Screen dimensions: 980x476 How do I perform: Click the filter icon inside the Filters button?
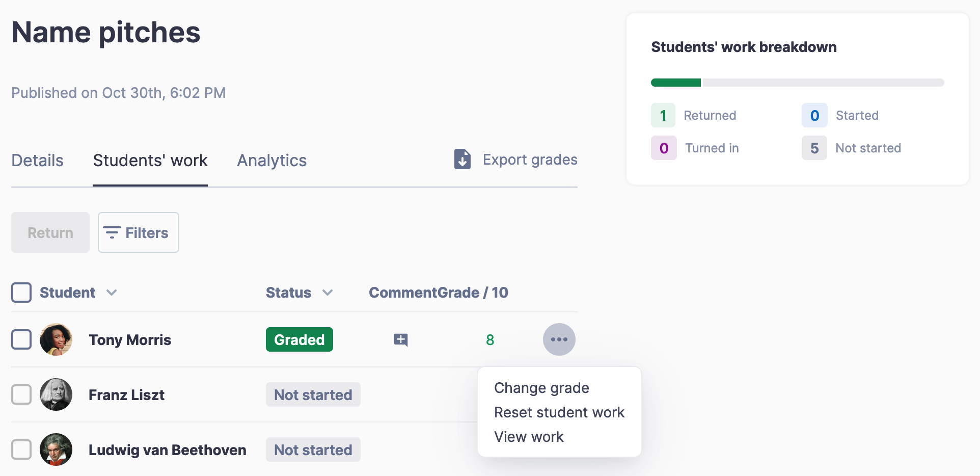coord(113,232)
